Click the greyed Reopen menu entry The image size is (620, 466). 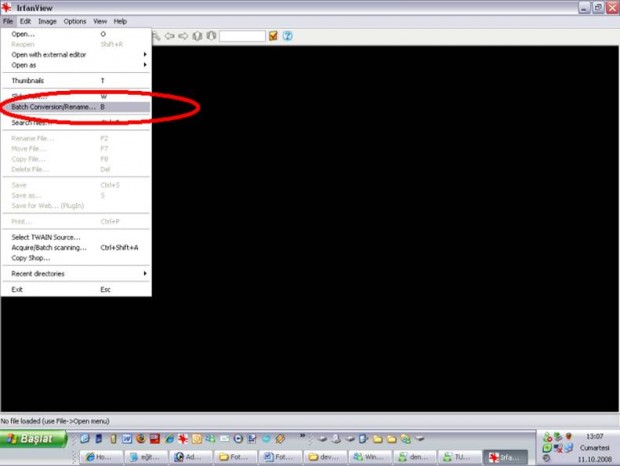76,44
